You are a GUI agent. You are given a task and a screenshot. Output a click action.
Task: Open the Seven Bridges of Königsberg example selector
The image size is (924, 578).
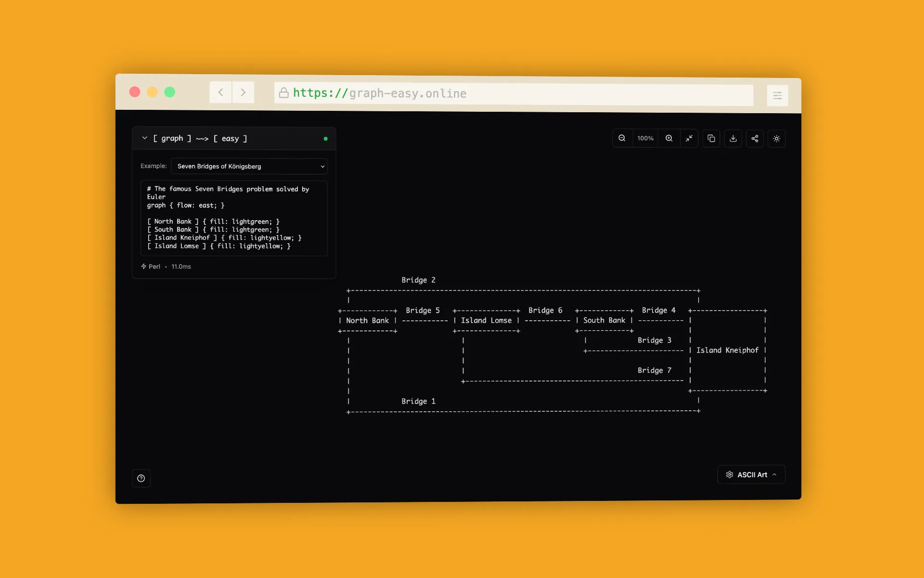(248, 166)
